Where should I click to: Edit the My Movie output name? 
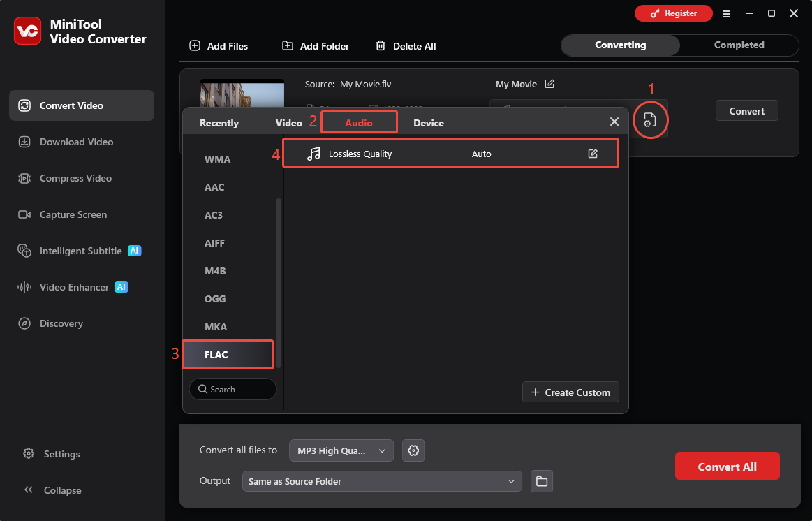[x=549, y=84]
